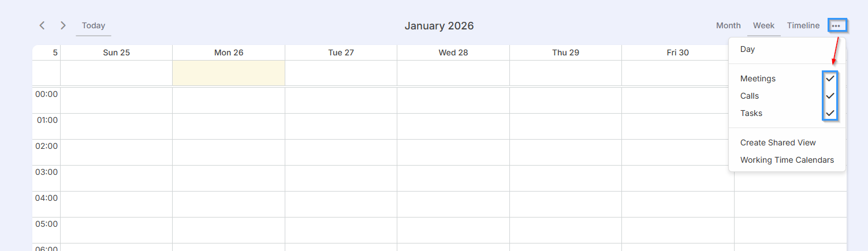Switch to Timeline view
Screen dimensions: 868x251
pyautogui.click(x=803, y=25)
